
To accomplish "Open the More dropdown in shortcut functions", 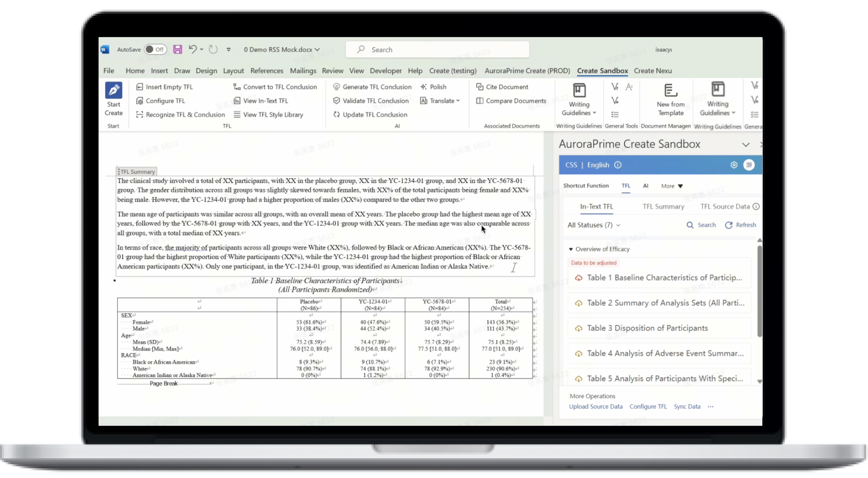I will pyautogui.click(x=672, y=186).
